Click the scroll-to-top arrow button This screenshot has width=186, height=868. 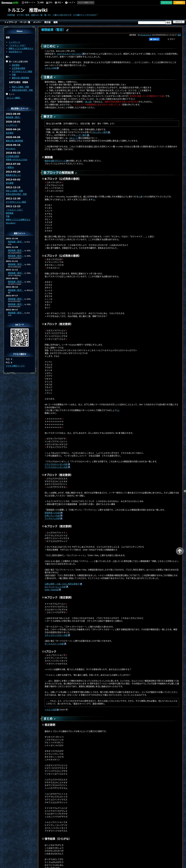[x=180, y=551]
